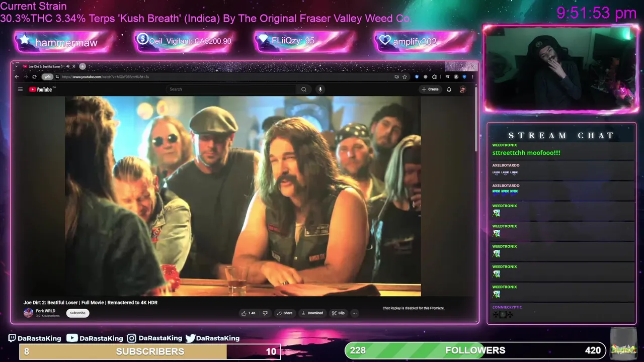Bookmark this page with the star icon

[x=405, y=77]
